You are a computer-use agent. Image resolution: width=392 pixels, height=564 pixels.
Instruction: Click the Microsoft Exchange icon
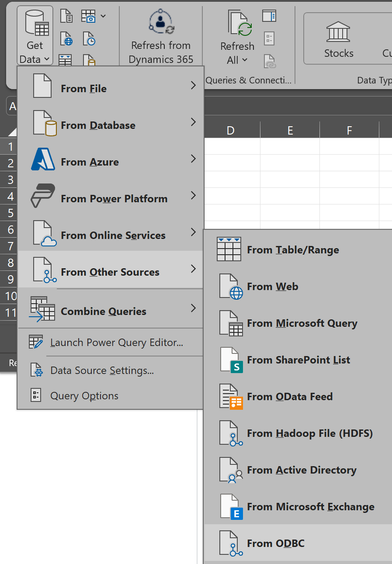click(x=231, y=507)
